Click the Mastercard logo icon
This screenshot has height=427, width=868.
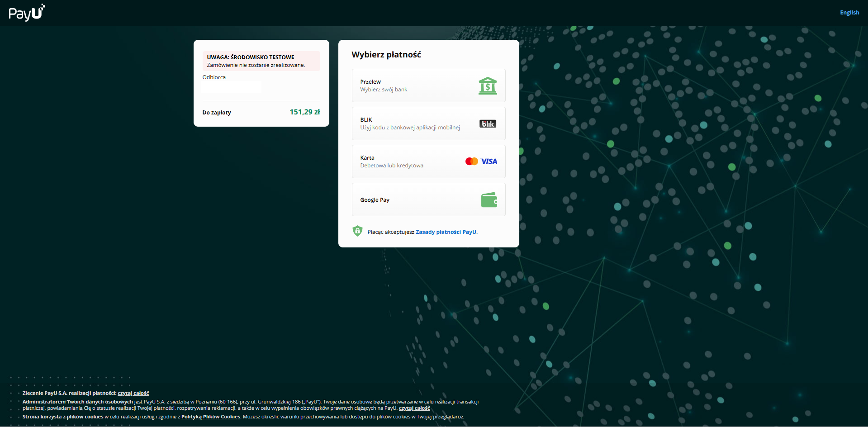coord(472,161)
